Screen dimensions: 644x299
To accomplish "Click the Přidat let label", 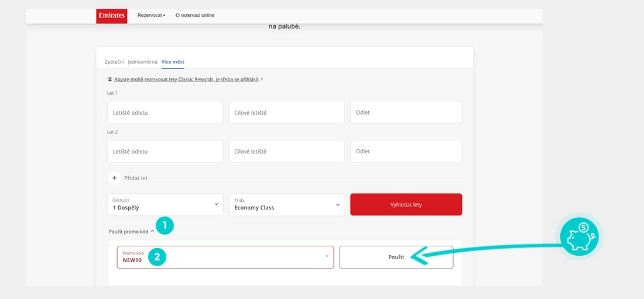I will (136, 178).
